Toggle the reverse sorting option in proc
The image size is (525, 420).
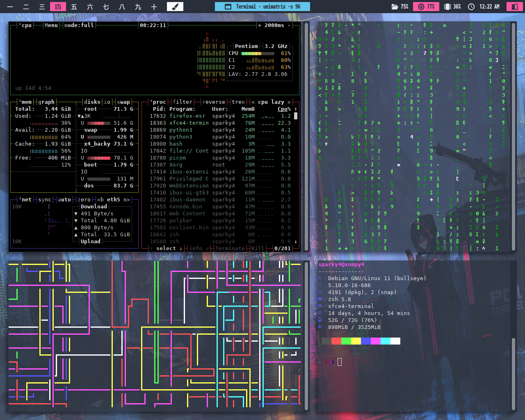[213, 102]
